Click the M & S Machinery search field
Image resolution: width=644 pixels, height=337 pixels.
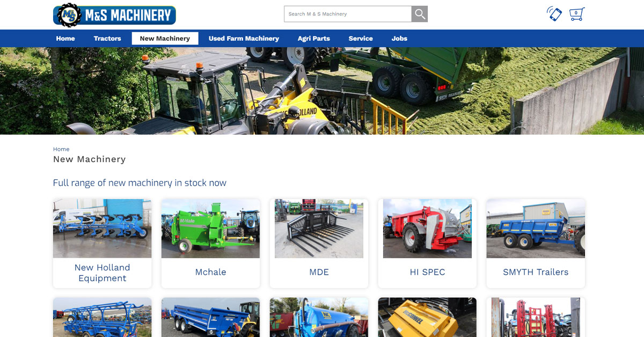(347, 13)
